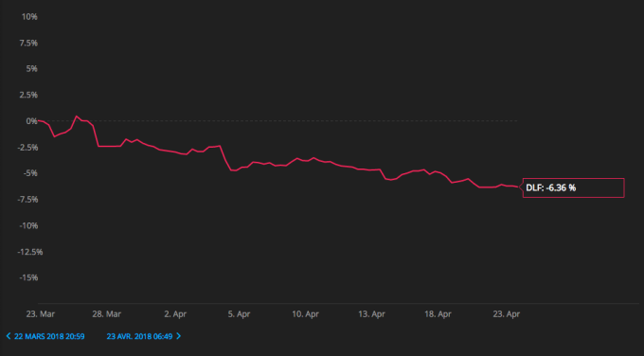Click the -12.5% y-axis label
The image size is (644, 356).
click(x=29, y=252)
